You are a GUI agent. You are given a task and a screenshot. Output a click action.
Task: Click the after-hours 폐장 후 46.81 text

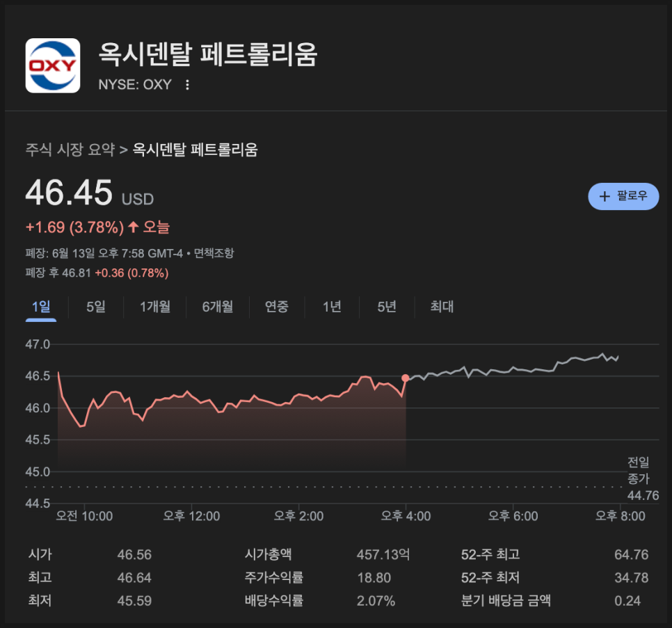click(x=58, y=273)
